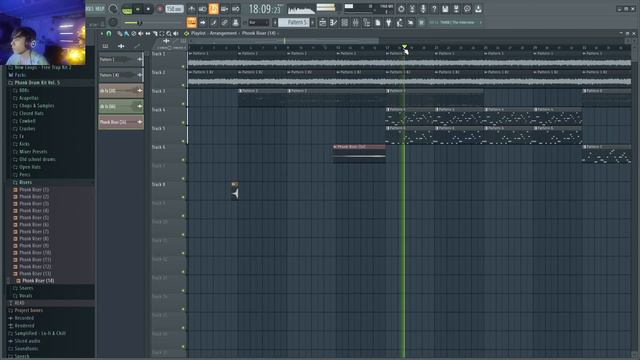Click the playhead marker on the timeline
This screenshot has height=360, width=640.
404,47
